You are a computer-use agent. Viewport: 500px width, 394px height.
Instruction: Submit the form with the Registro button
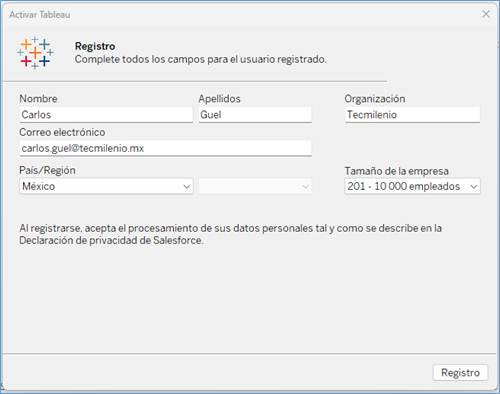460,372
